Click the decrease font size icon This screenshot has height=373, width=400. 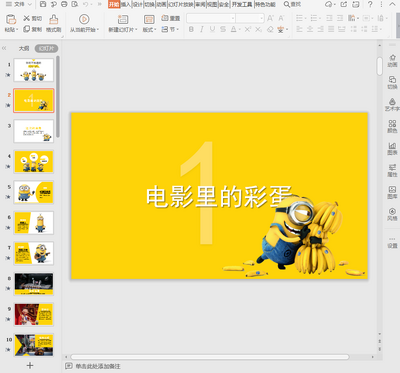(281, 18)
